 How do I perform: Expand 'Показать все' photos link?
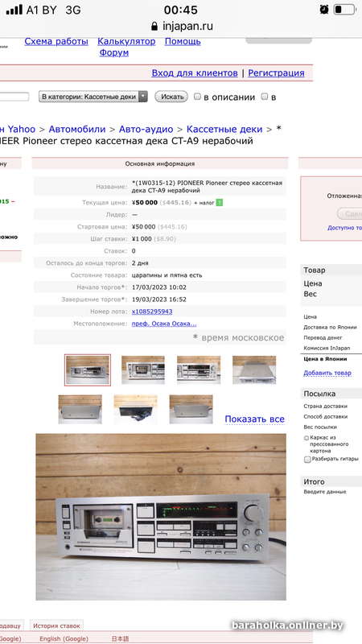point(254,419)
